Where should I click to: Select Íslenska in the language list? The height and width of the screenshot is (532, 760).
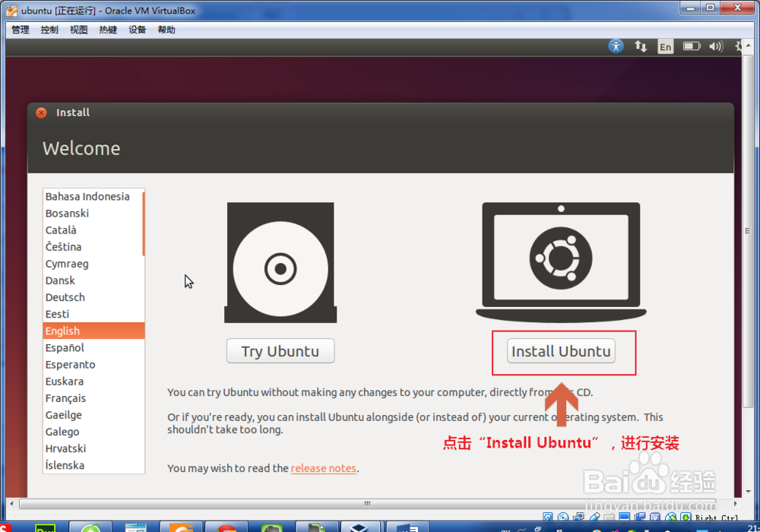pyautogui.click(x=93, y=465)
